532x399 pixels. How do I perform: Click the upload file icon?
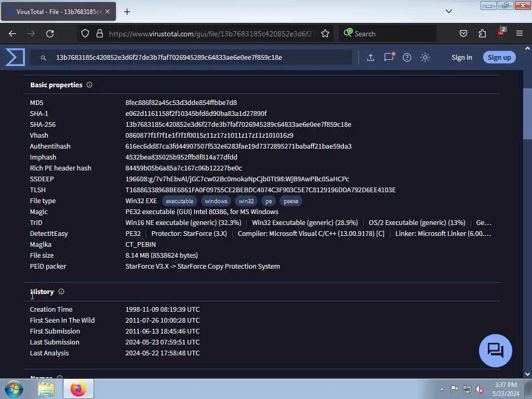[x=370, y=57]
